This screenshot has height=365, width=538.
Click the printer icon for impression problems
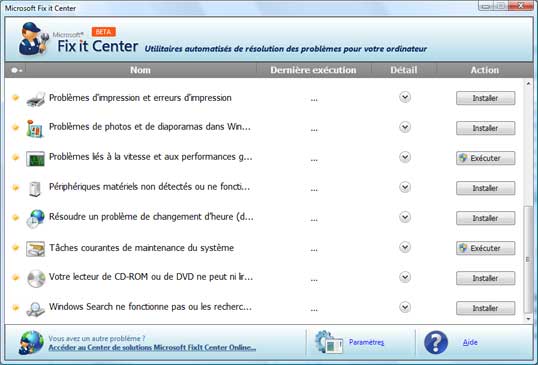[36, 99]
